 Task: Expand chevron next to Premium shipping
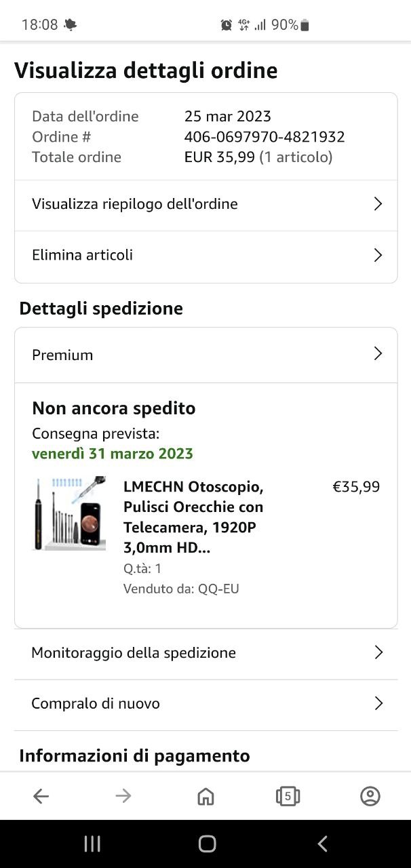click(x=378, y=354)
